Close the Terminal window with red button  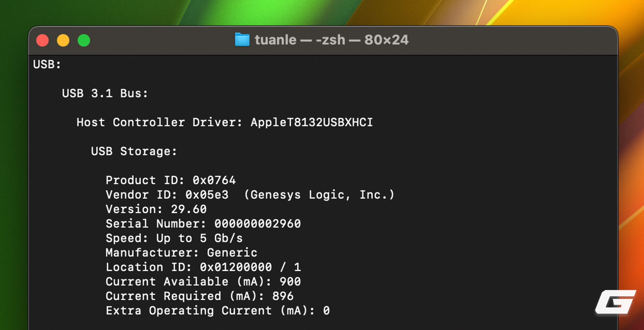click(42, 41)
